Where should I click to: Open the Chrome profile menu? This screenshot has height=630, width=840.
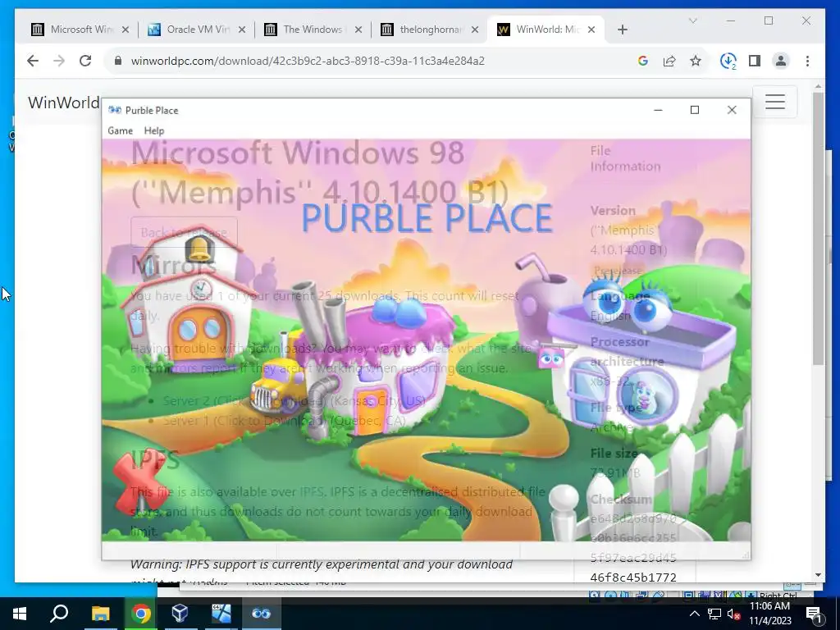781,61
